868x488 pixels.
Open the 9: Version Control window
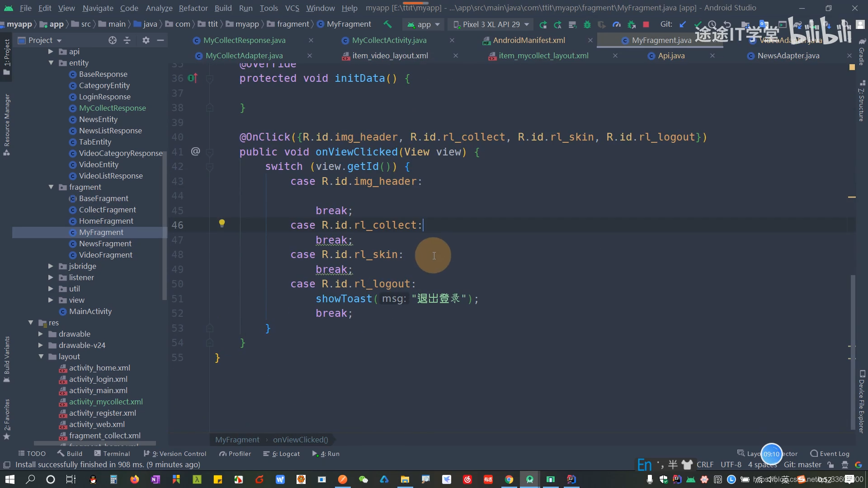coord(175,454)
